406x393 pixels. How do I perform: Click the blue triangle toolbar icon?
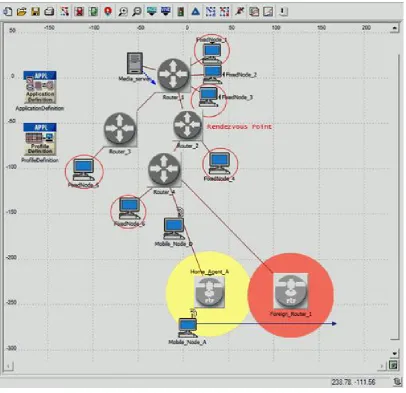[x=196, y=12]
